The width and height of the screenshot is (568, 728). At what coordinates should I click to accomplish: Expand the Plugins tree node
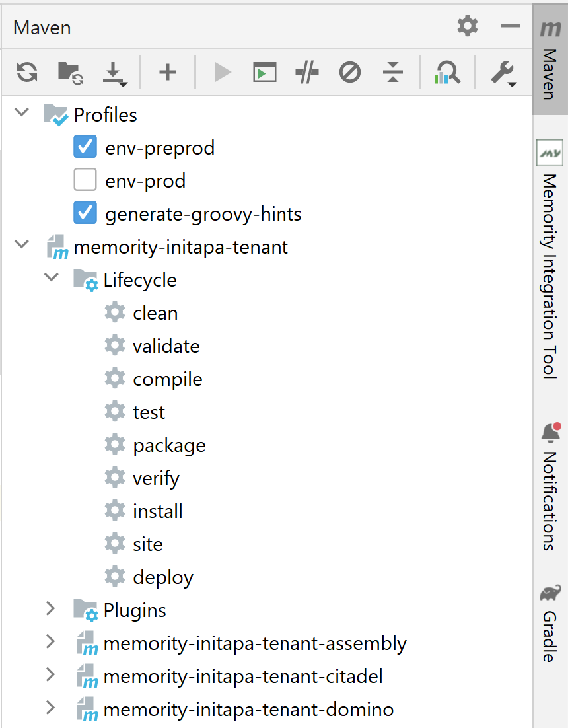[x=51, y=608]
